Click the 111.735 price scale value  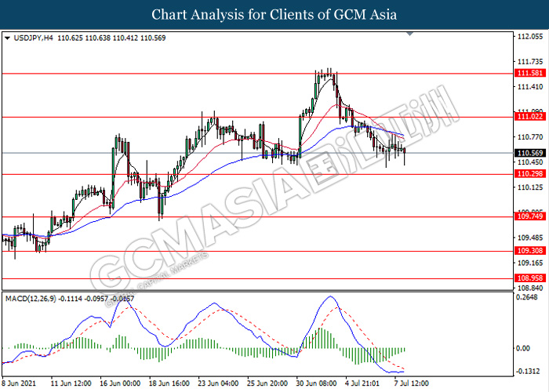(x=530, y=62)
